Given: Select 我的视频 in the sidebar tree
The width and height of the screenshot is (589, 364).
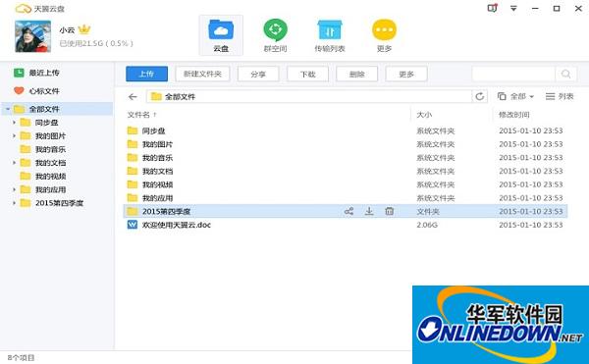Looking at the screenshot, I should (x=43, y=176).
